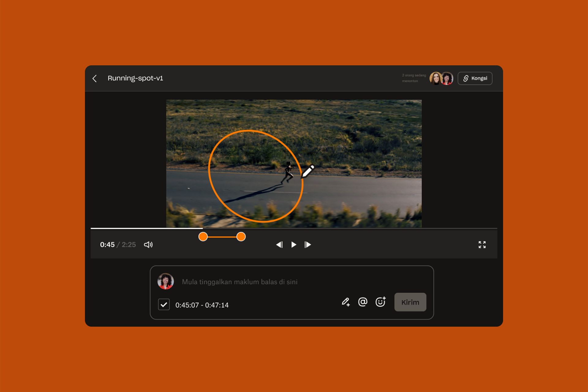Screen dimensions: 588x392
Task: Click the range start orange handle
Action: 203,237
